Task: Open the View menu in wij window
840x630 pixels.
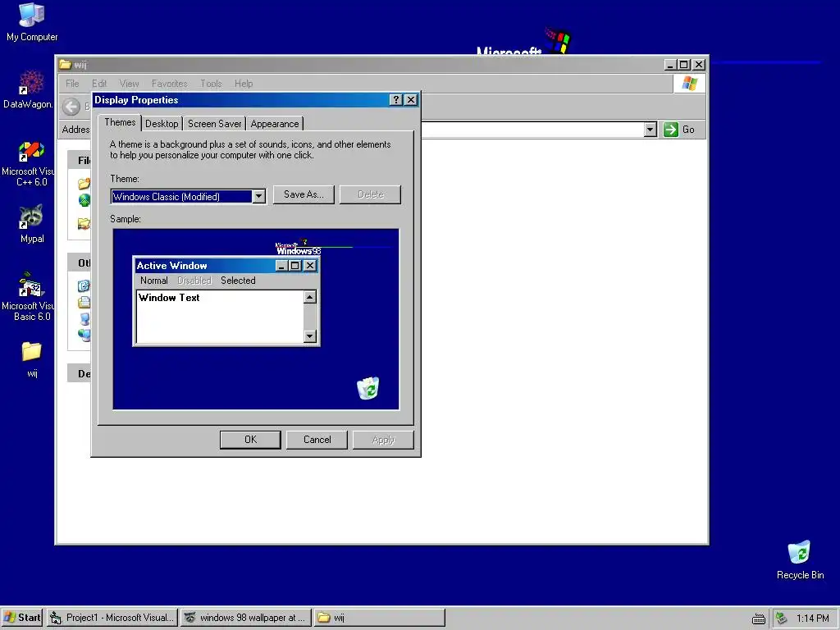Action: (129, 84)
